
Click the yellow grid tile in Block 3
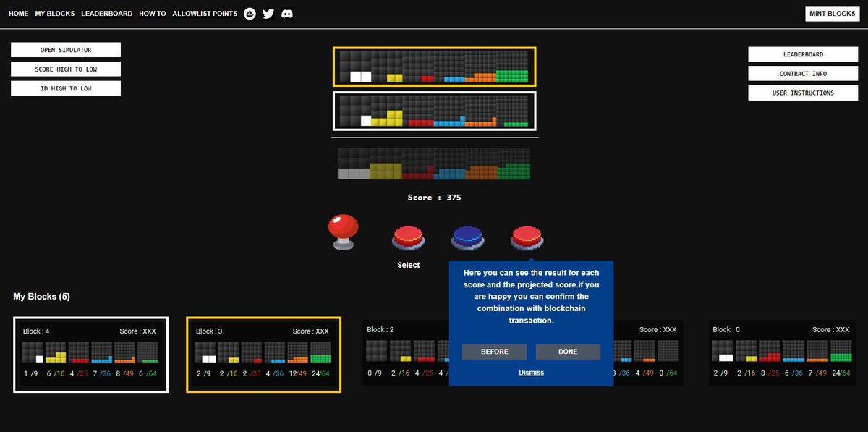[229, 352]
